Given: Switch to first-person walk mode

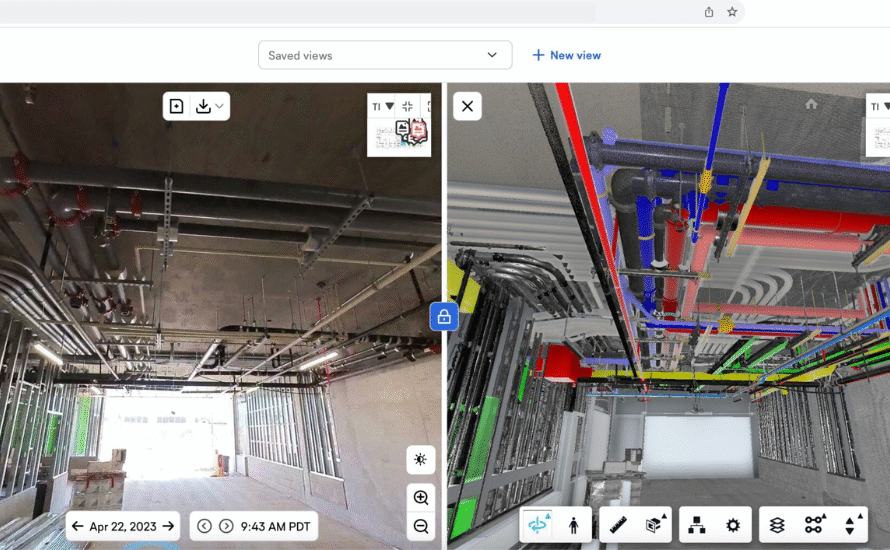Looking at the screenshot, I should [x=574, y=524].
